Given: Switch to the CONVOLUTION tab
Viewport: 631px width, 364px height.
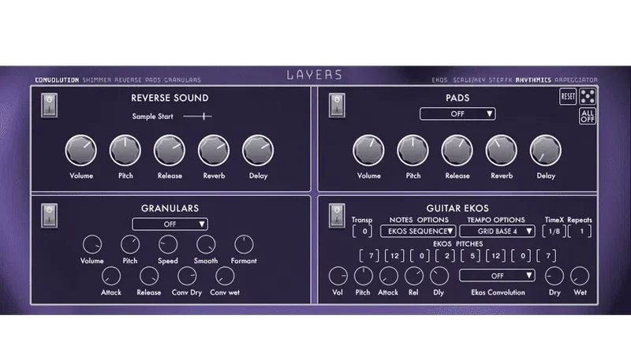Looking at the screenshot, I should [57, 80].
